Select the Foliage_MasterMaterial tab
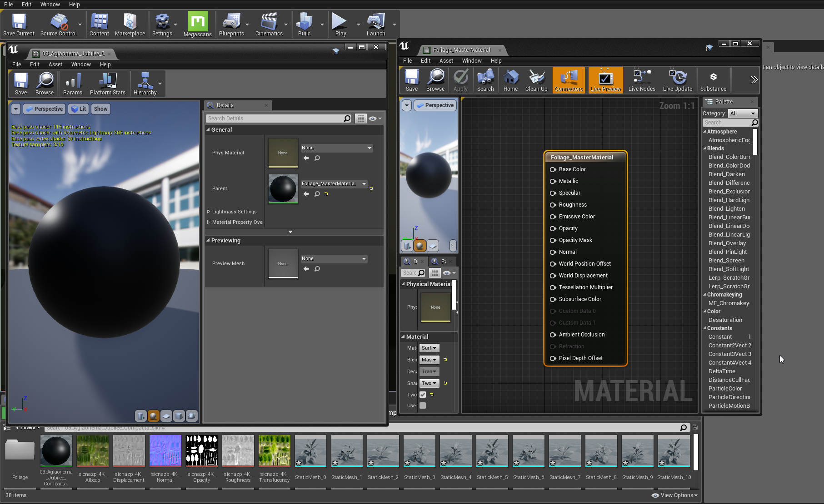Viewport: 824px width, 504px height. click(x=462, y=50)
